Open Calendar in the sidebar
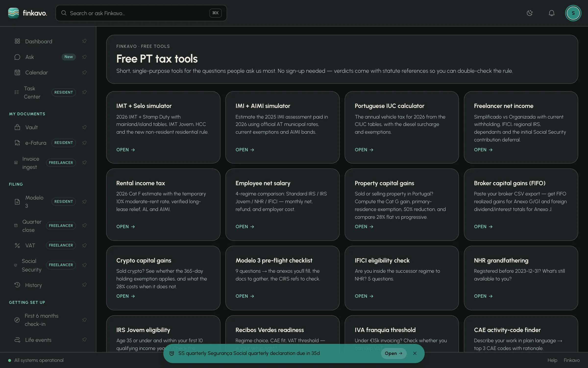The height and width of the screenshot is (368, 588). [36, 72]
